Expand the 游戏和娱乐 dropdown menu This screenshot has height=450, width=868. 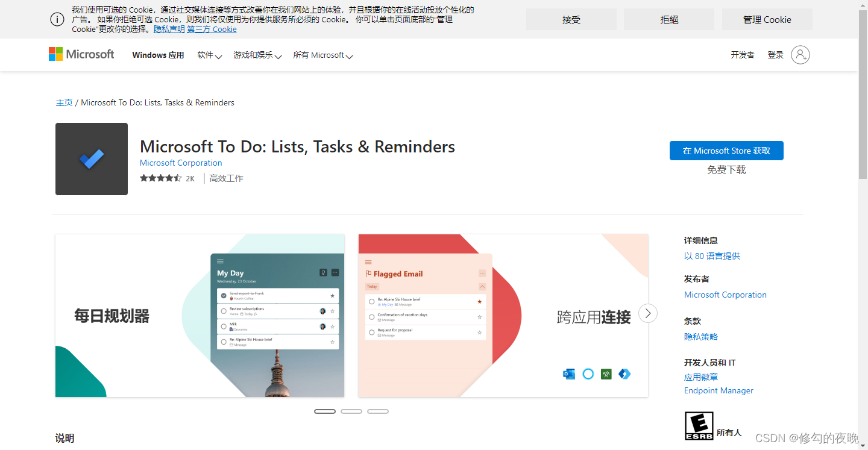pos(257,55)
